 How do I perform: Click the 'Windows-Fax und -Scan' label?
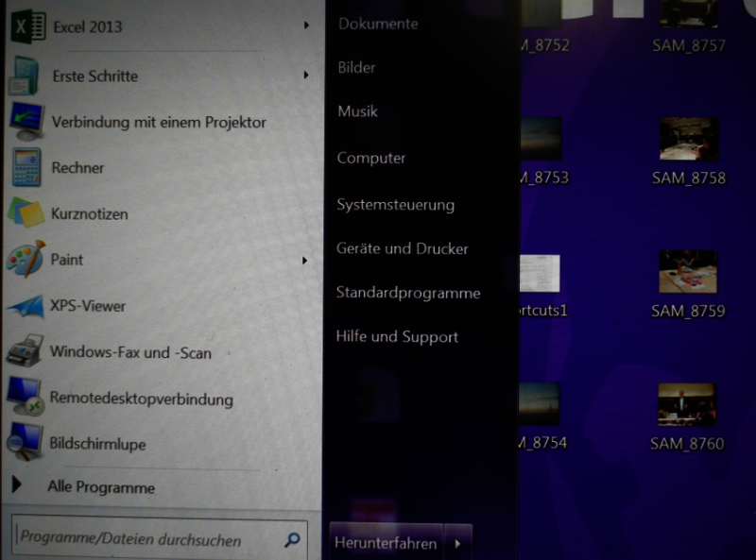pos(130,352)
